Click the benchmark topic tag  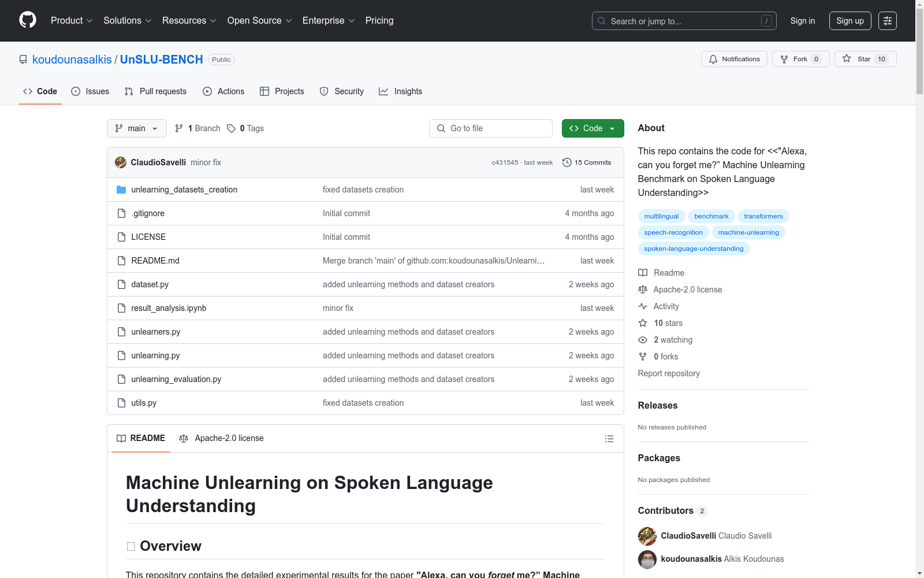[x=711, y=216]
